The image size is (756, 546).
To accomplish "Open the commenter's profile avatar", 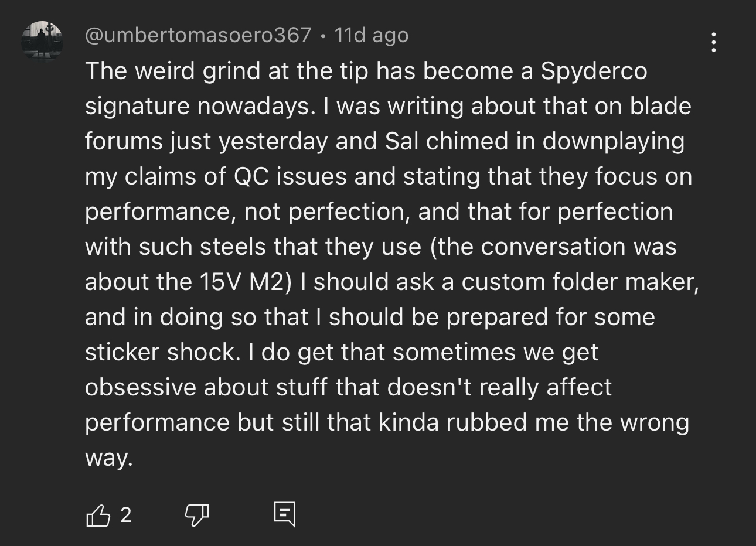I will (42, 40).
